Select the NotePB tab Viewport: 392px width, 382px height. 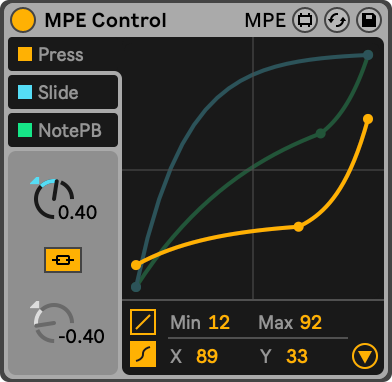[x=63, y=130]
